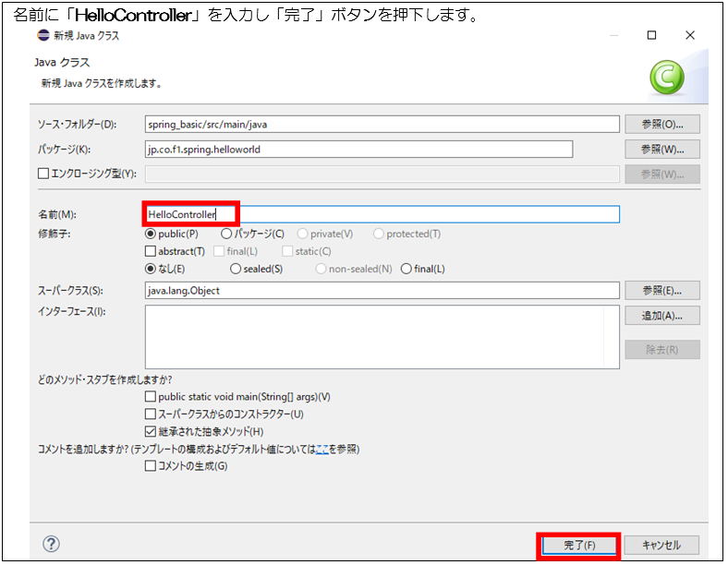Viewport: 728px width, 565px height.
Task: Check the エンクロージング型 checkbox
Action: click(42, 174)
